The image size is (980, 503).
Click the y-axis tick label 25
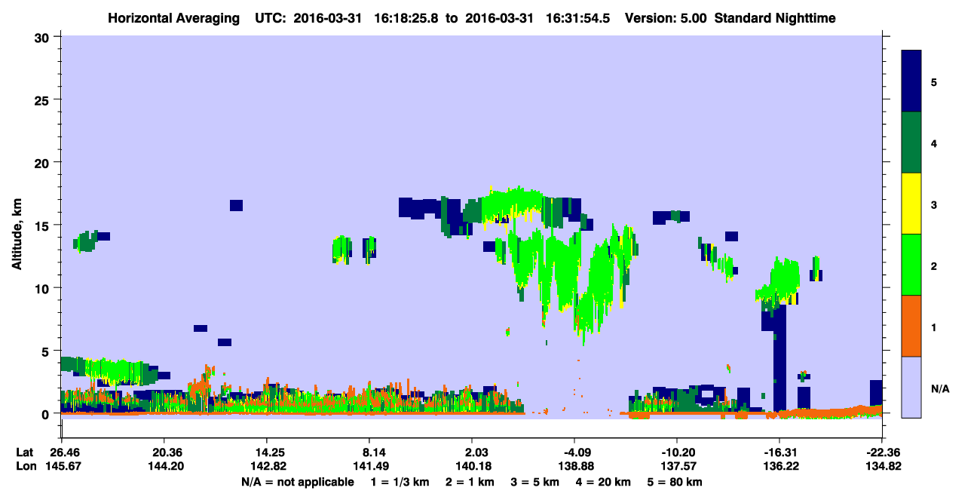44,100
